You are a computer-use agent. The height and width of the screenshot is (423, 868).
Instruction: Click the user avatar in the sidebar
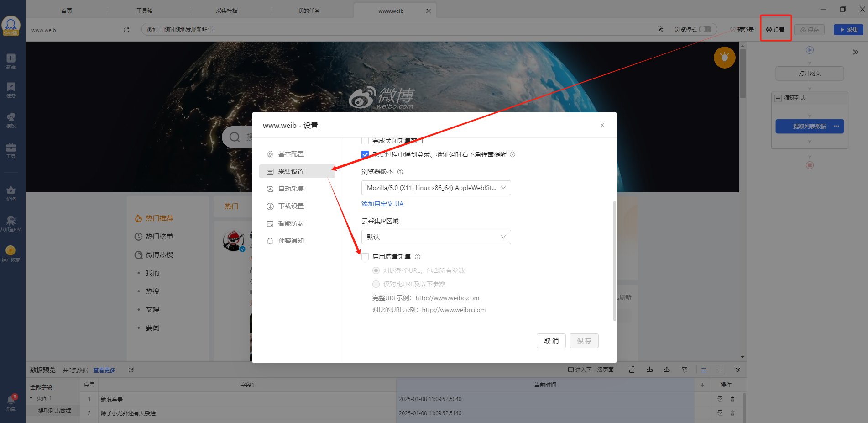click(x=11, y=26)
